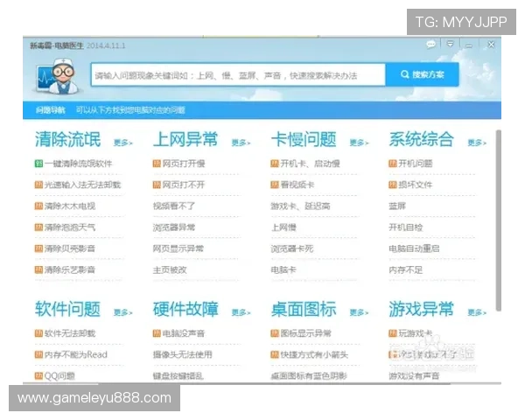Open the 浏览器卡死 solution
Screen dimensions: 525x420
(292, 248)
